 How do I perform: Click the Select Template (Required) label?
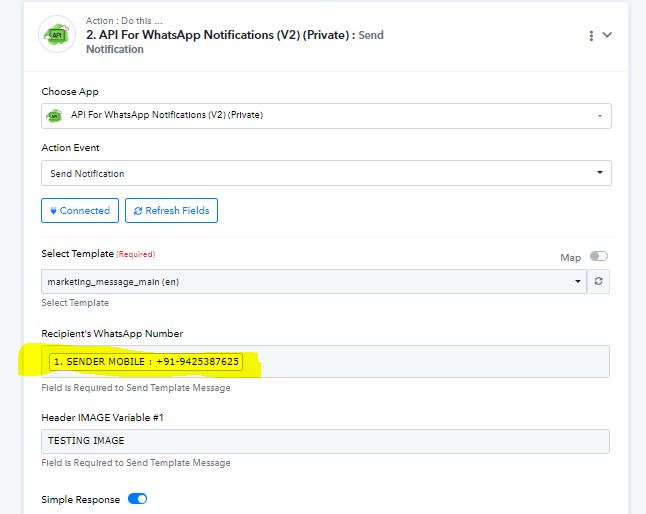pyautogui.click(x=98, y=254)
